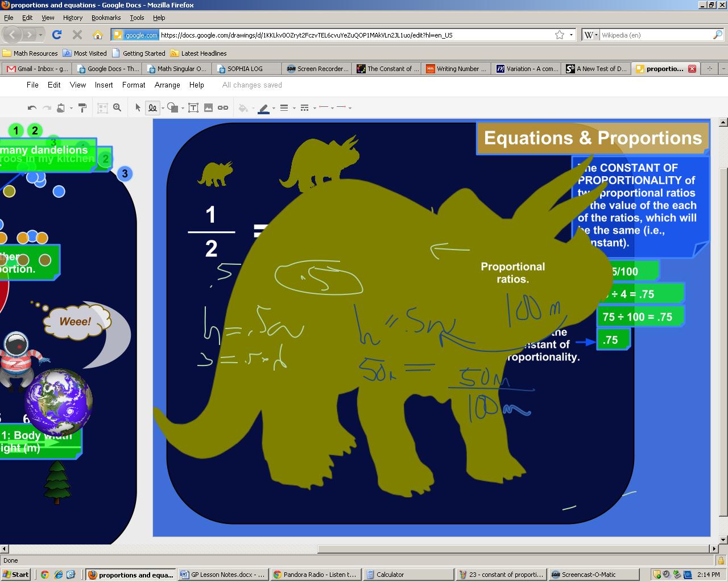Image resolution: width=728 pixels, height=582 pixels.
Task: Select the Redo icon
Action: click(x=46, y=107)
